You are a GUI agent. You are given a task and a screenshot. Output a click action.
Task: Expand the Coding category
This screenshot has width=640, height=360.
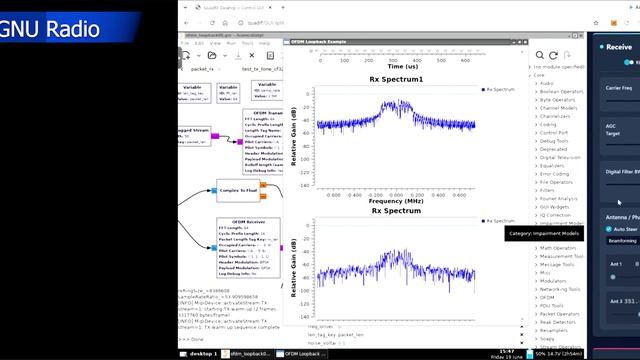coord(536,124)
